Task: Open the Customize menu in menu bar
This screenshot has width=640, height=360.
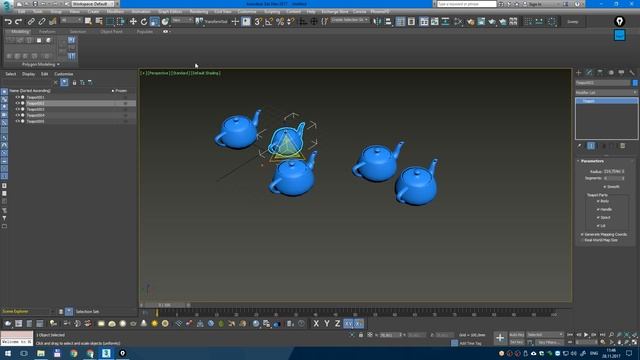Action: coord(247,12)
